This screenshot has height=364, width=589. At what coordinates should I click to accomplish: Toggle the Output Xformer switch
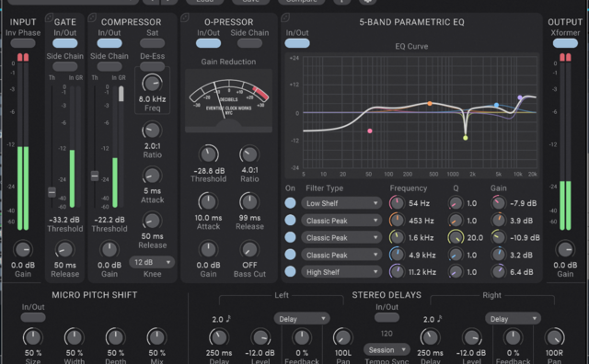click(565, 43)
